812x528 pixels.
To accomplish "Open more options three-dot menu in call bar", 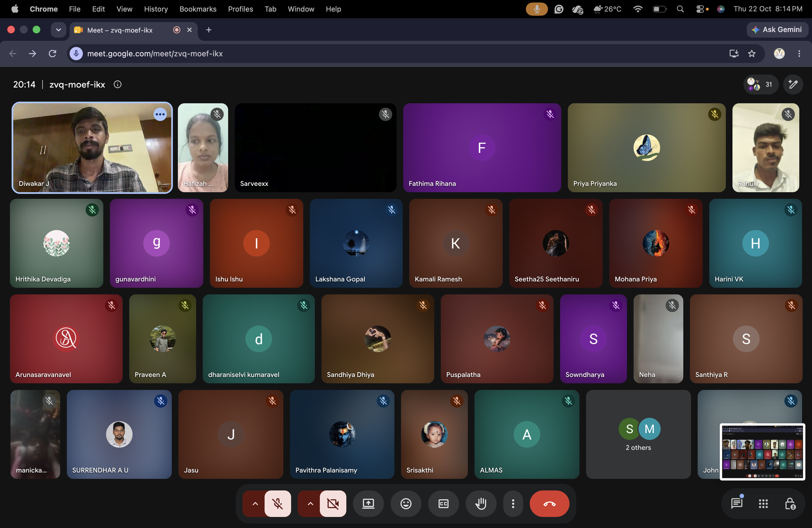I will (x=513, y=503).
